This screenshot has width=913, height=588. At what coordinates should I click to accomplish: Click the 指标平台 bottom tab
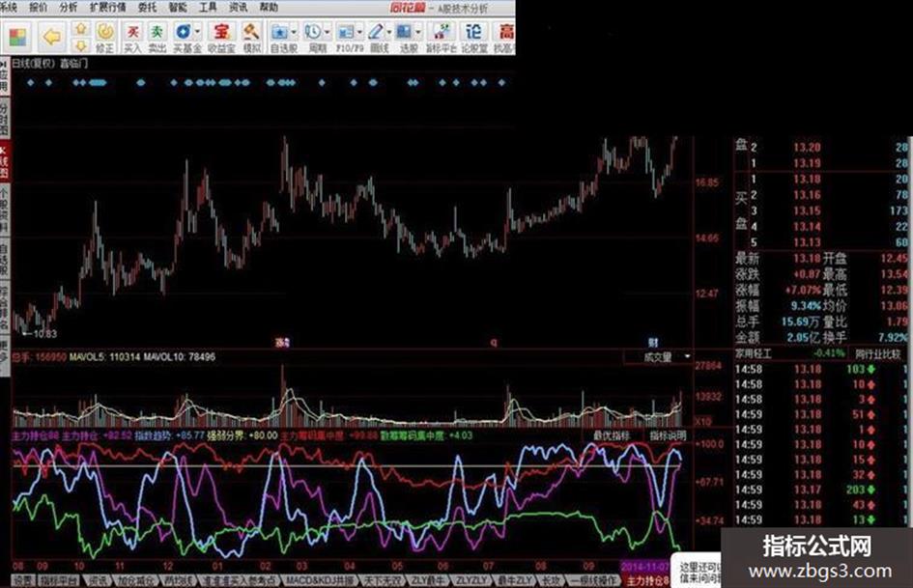coord(59,580)
